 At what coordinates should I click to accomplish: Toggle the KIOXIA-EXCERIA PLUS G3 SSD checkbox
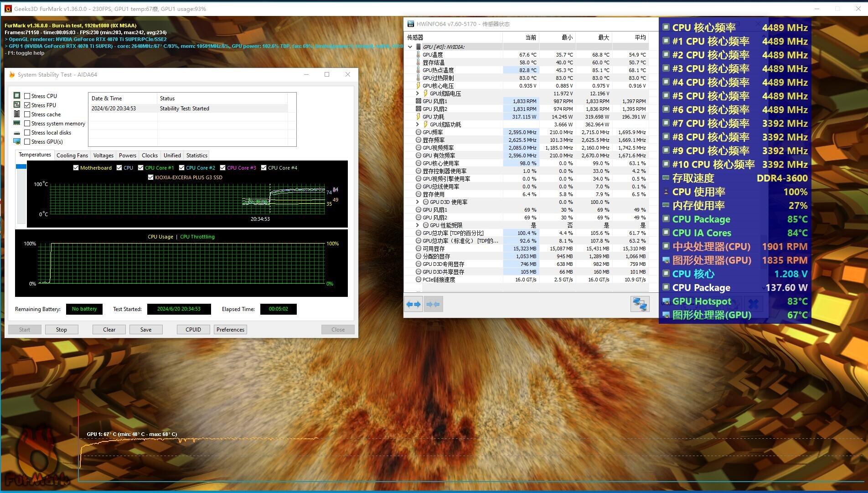150,177
